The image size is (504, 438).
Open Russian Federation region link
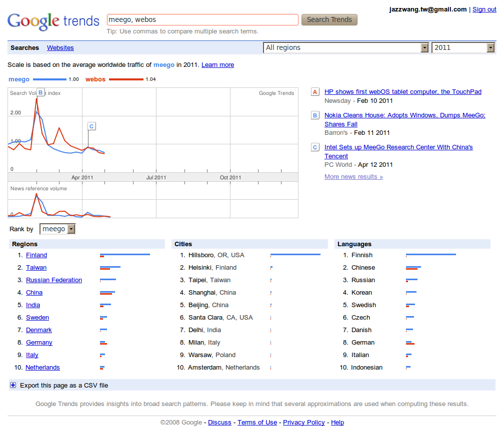tap(54, 280)
